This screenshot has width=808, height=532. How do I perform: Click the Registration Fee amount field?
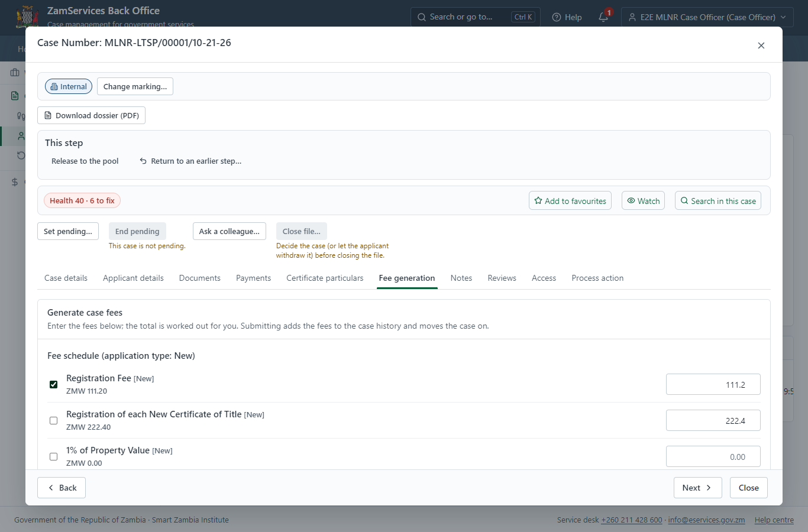713,384
